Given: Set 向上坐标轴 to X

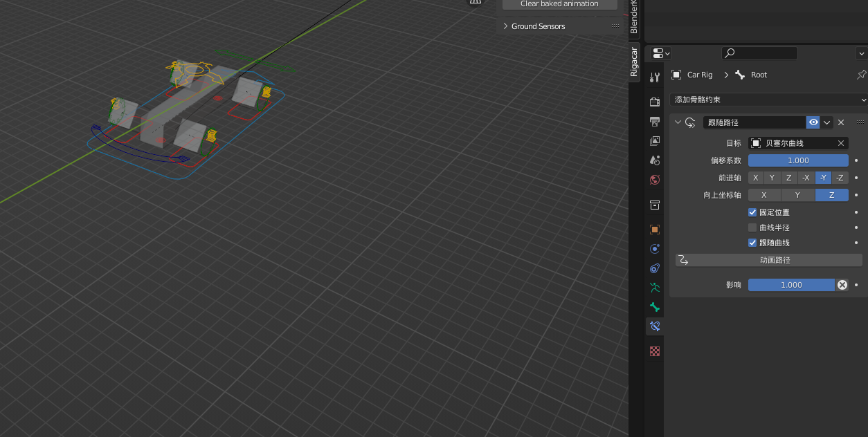Looking at the screenshot, I should pyautogui.click(x=764, y=195).
